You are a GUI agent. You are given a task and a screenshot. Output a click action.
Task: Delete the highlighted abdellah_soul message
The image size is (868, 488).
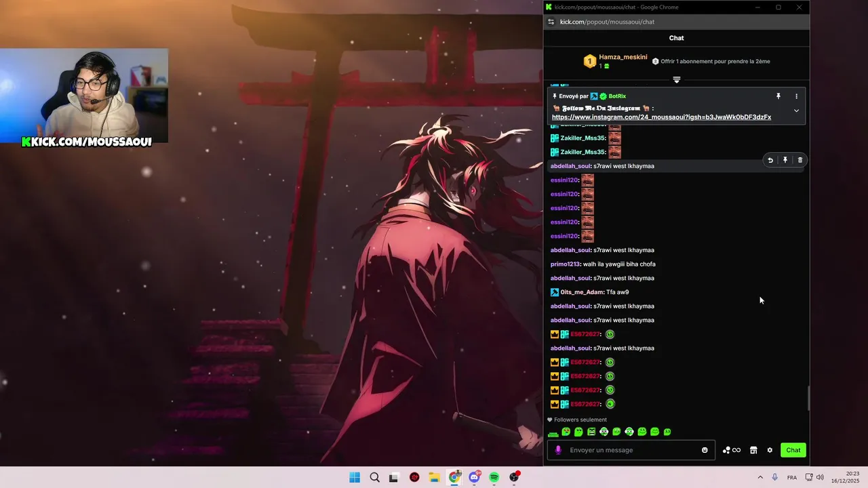pos(800,160)
